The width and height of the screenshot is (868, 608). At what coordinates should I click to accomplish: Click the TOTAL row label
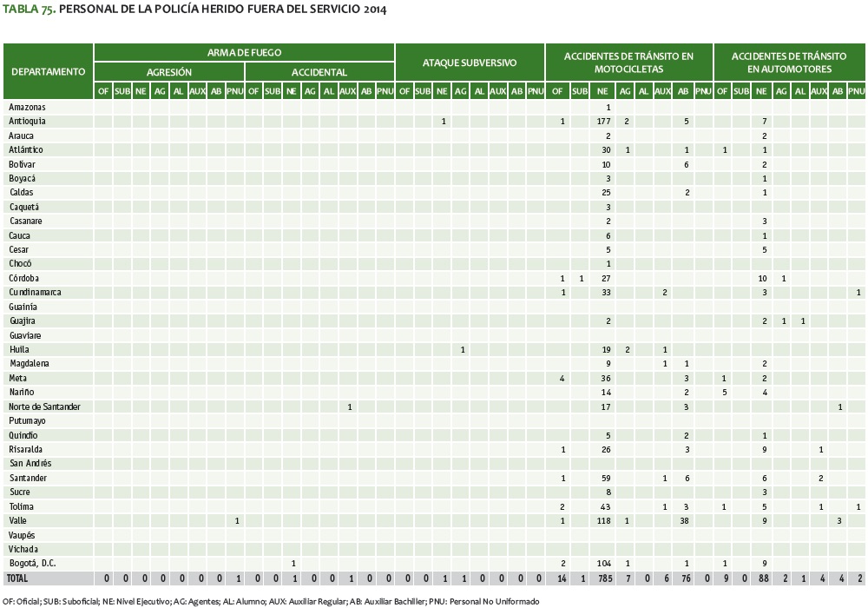(x=17, y=578)
